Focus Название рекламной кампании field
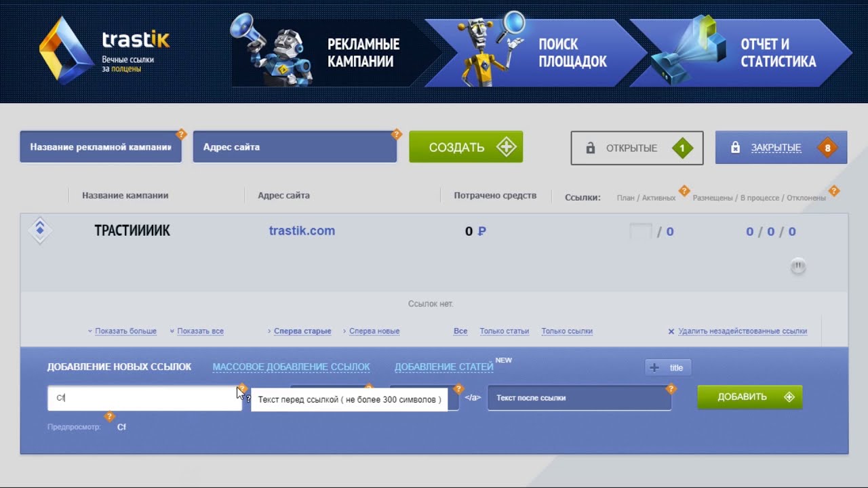The height and width of the screenshot is (488, 868). click(100, 147)
